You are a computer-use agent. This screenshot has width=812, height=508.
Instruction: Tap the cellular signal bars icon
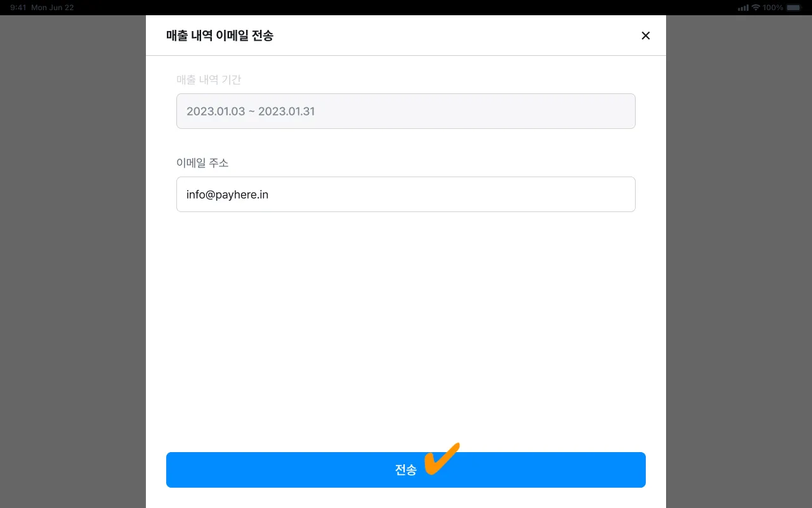(x=743, y=8)
